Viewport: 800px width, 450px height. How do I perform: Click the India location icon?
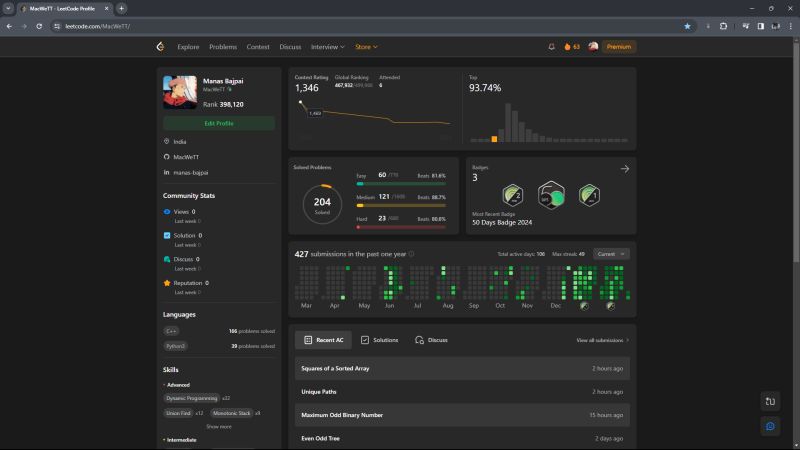coord(166,141)
